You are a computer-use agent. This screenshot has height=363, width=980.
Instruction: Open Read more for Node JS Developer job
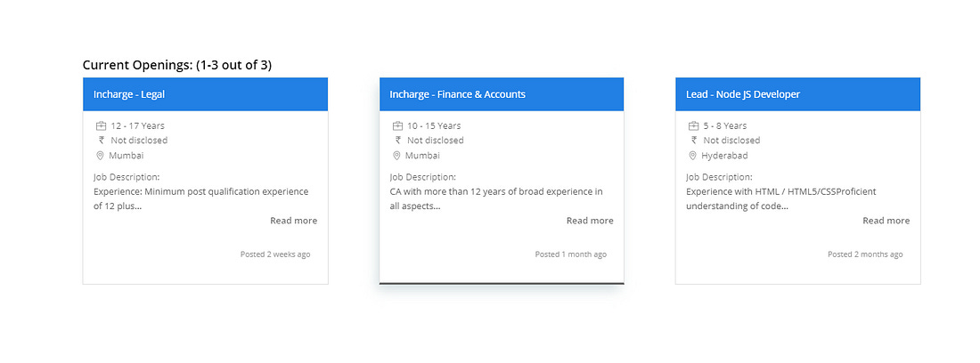click(x=886, y=221)
